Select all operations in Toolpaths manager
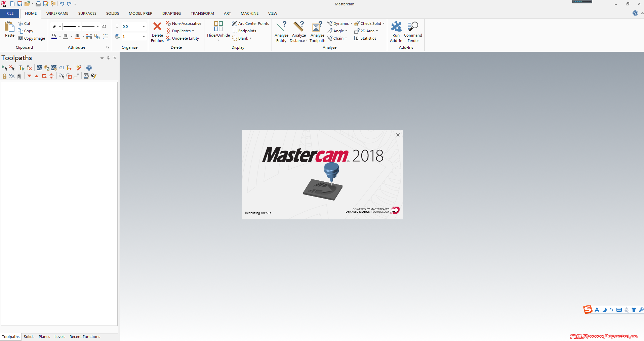This screenshot has width=644, height=341. point(4,68)
